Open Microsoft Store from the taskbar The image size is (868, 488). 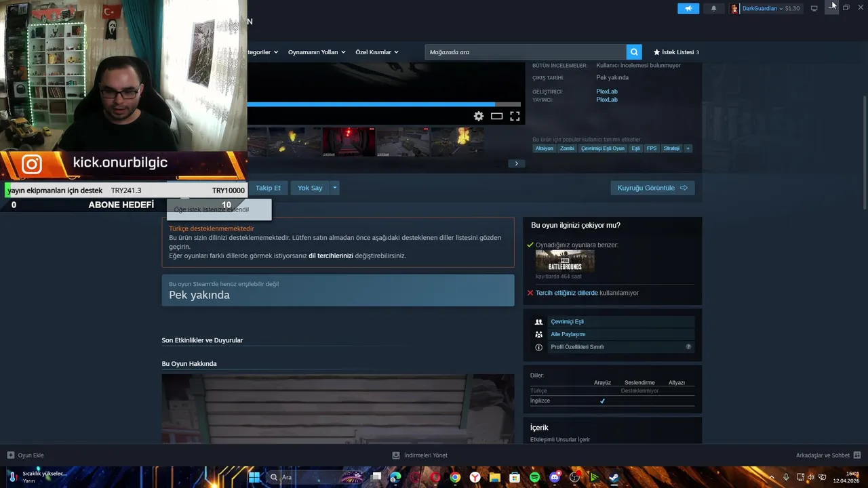point(515,477)
